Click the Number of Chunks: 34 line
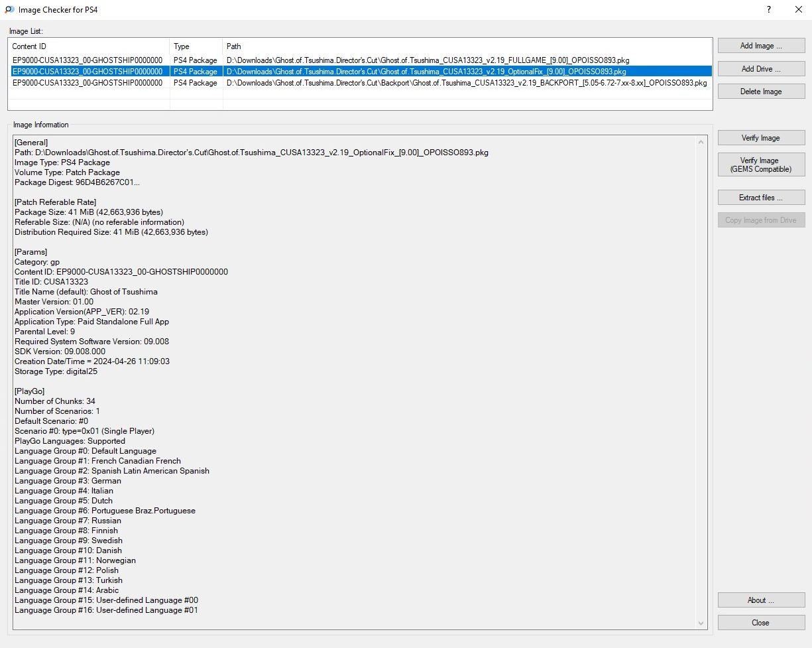This screenshot has height=648, width=812. [x=55, y=401]
